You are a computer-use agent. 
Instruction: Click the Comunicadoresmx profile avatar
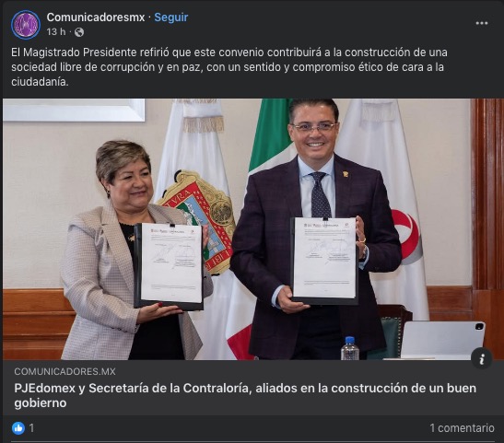click(26, 25)
